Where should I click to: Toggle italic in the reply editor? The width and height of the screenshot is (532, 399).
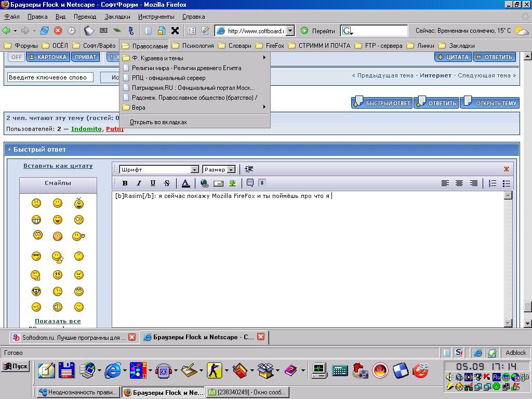pyautogui.click(x=139, y=183)
